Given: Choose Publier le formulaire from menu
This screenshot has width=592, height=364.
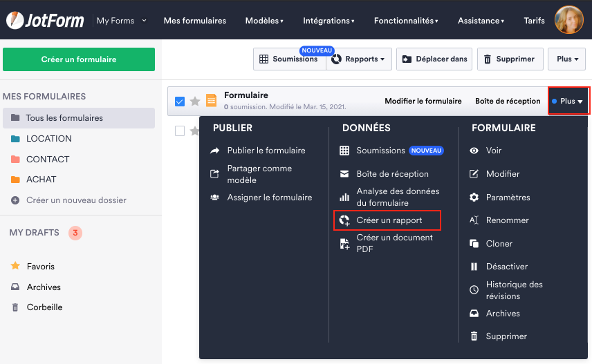Looking at the screenshot, I should point(266,151).
